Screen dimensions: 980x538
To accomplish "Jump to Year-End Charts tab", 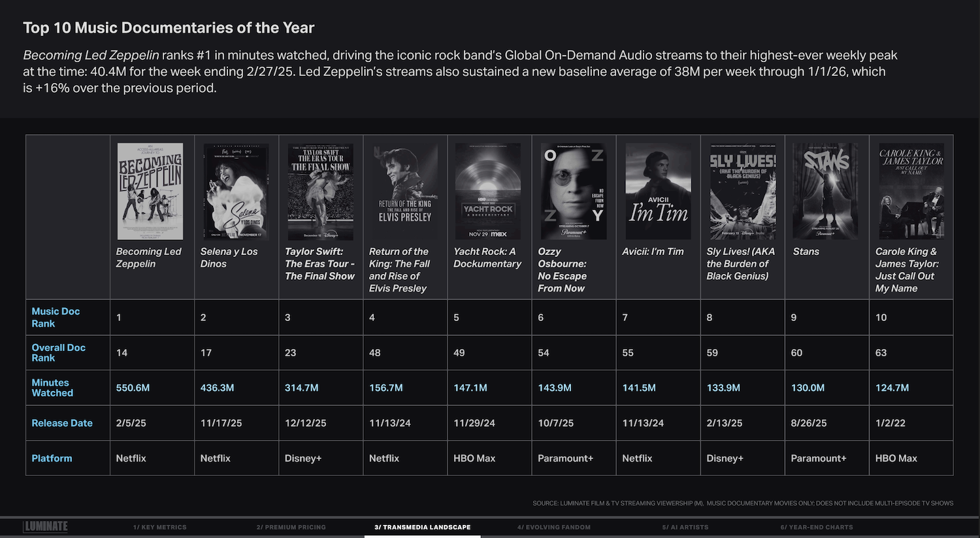I will point(816,527).
